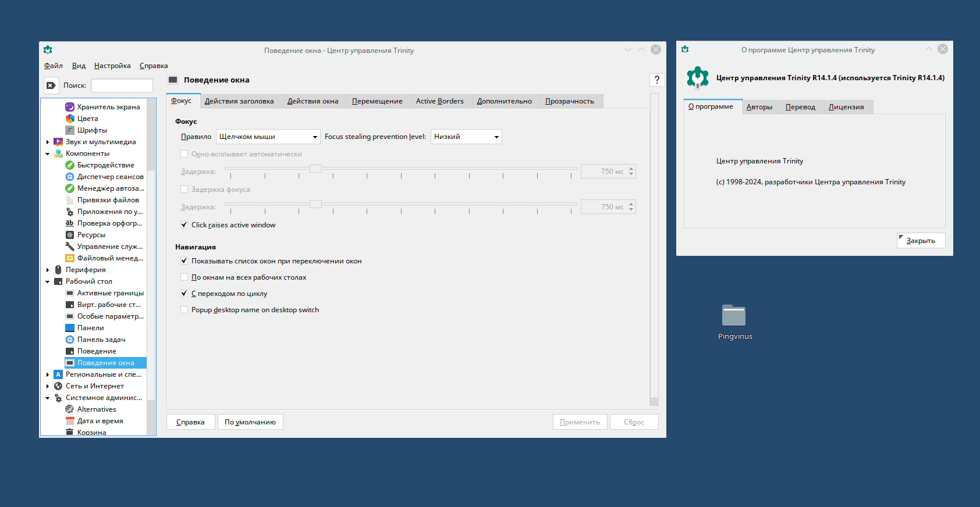980x507 pixels.
Task: Click the По умолчанию button
Action: 250,422
